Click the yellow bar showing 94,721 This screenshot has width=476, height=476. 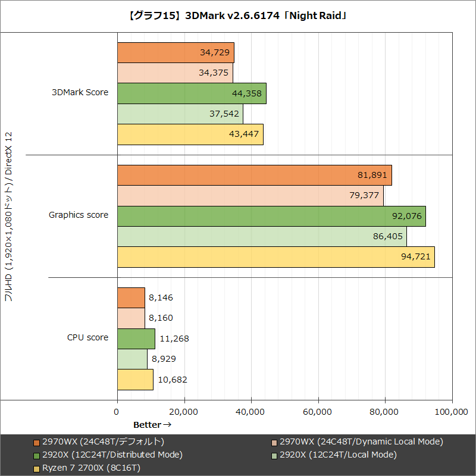coord(274,257)
